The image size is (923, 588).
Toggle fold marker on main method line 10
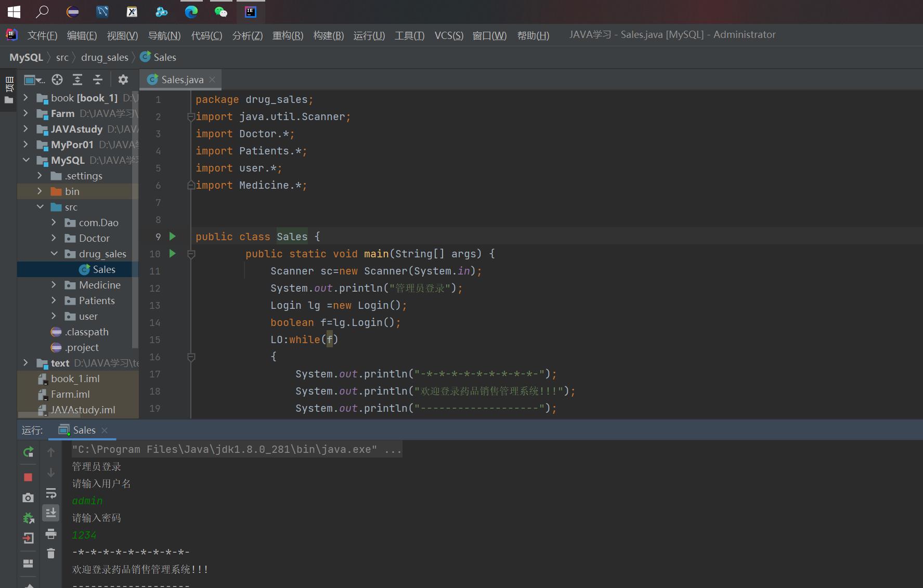[191, 254]
